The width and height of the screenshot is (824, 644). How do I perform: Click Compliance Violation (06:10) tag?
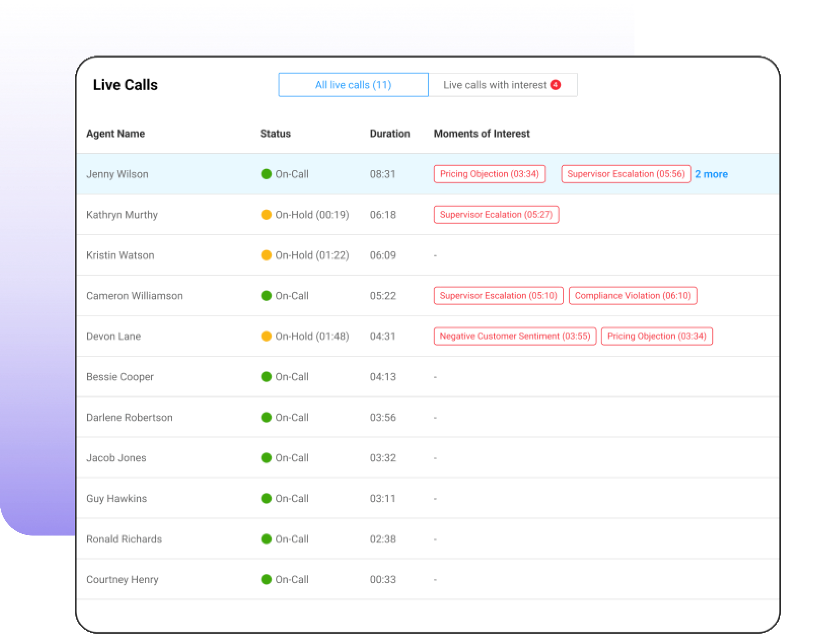632,296
